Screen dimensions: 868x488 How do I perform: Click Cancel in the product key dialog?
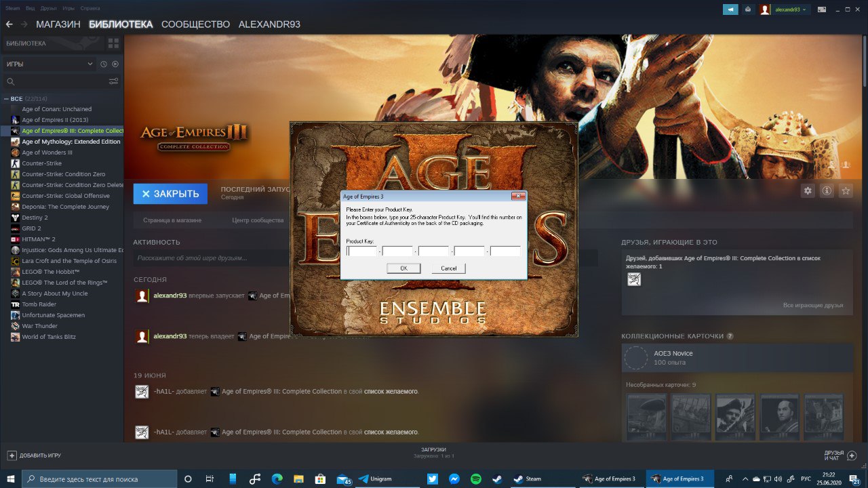click(x=449, y=268)
